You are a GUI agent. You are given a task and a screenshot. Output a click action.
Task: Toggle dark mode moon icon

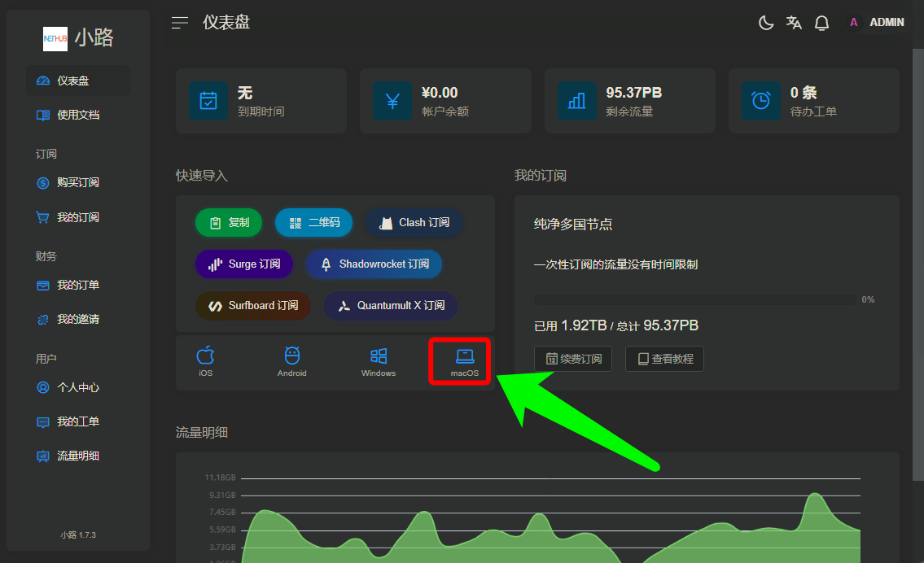(x=766, y=23)
